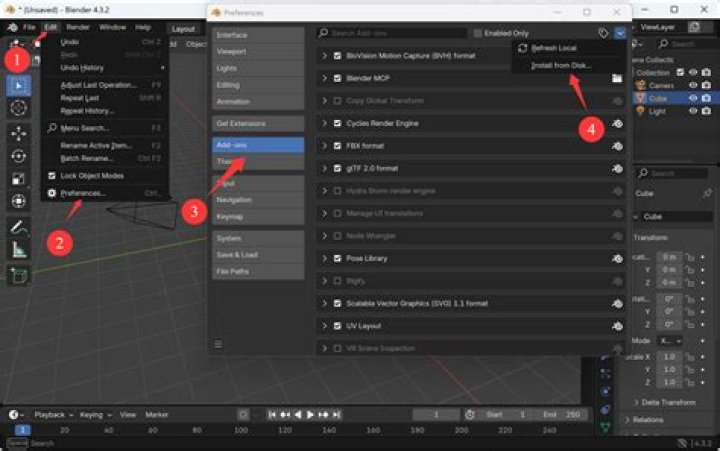Select the 3D Cursor tool
The width and height of the screenshot is (720, 451).
click(x=18, y=108)
